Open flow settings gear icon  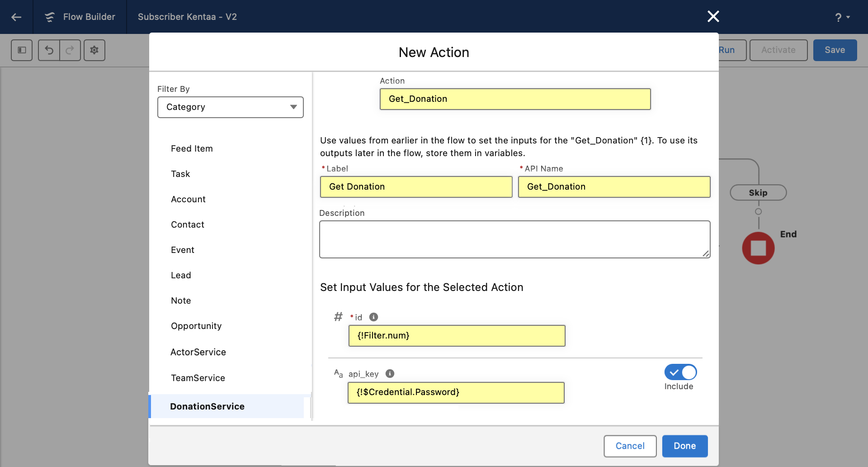click(x=94, y=50)
